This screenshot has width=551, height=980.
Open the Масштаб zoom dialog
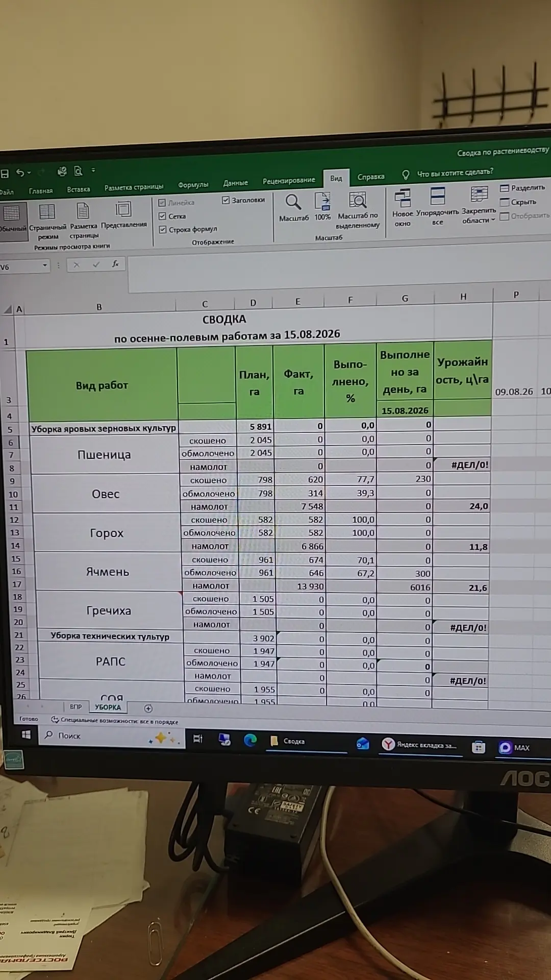294,208
